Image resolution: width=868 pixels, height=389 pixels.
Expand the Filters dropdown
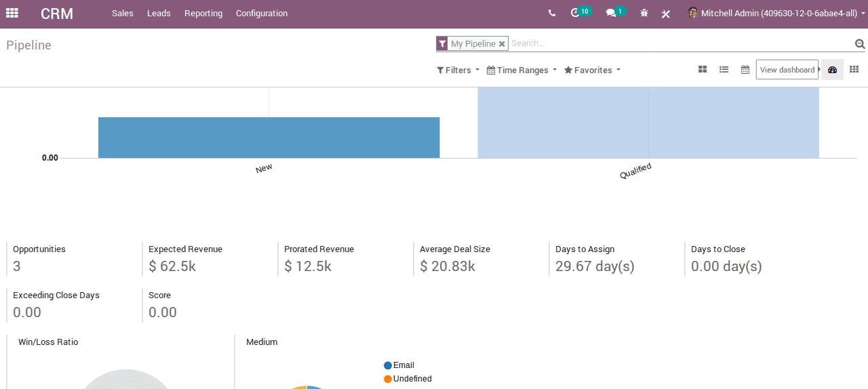point(458,70)
